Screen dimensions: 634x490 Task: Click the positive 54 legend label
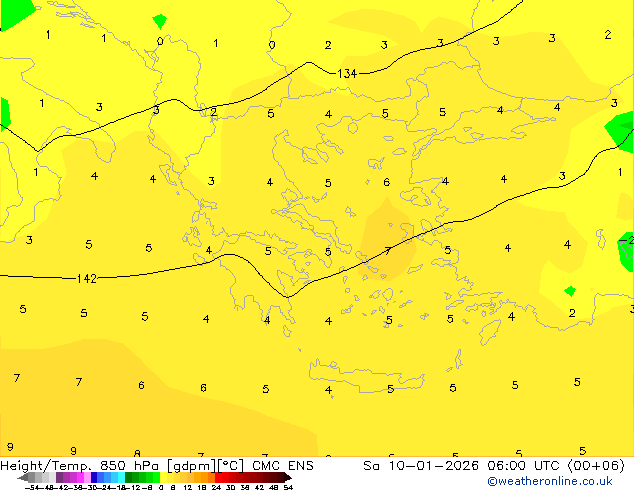288,487
